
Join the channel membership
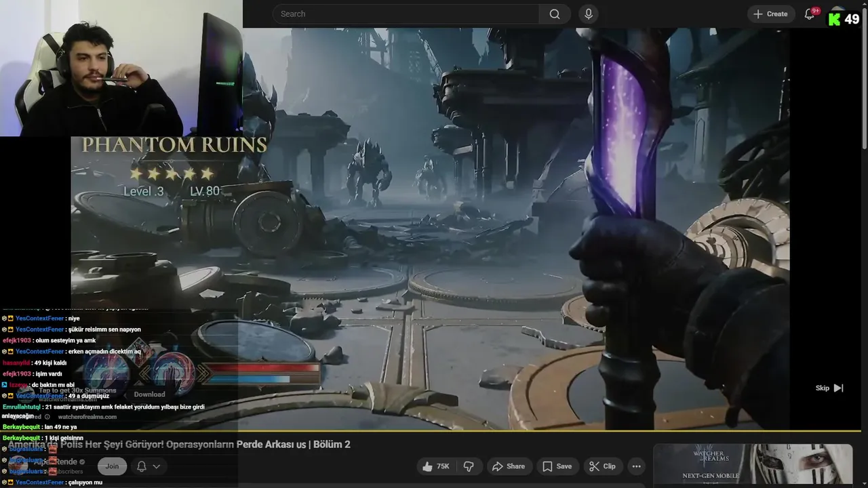[x=112, y=466]
